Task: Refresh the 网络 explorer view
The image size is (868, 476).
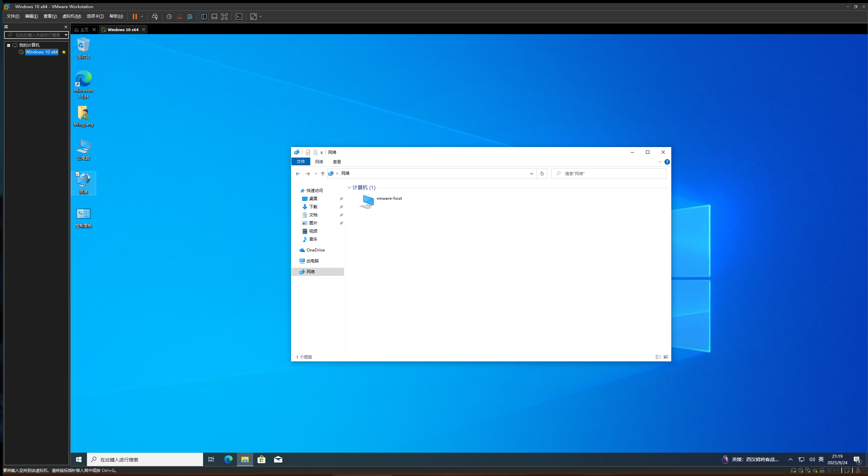Action: click(542, 173)
